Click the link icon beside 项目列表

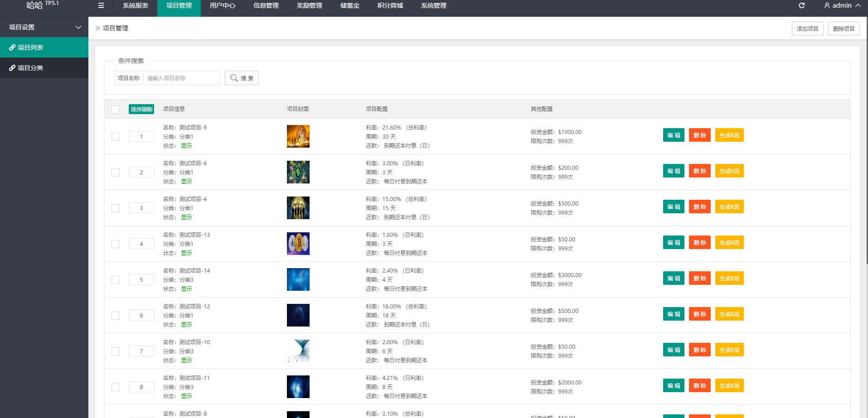tap(12, 48)
